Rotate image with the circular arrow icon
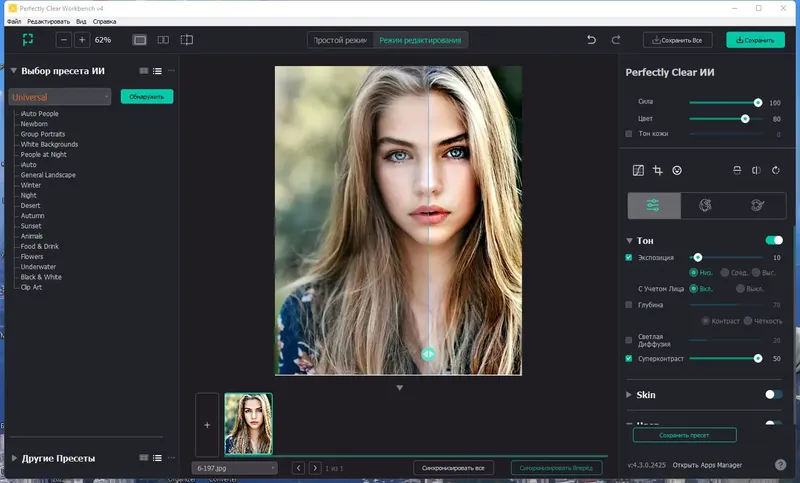 [775, 171]
